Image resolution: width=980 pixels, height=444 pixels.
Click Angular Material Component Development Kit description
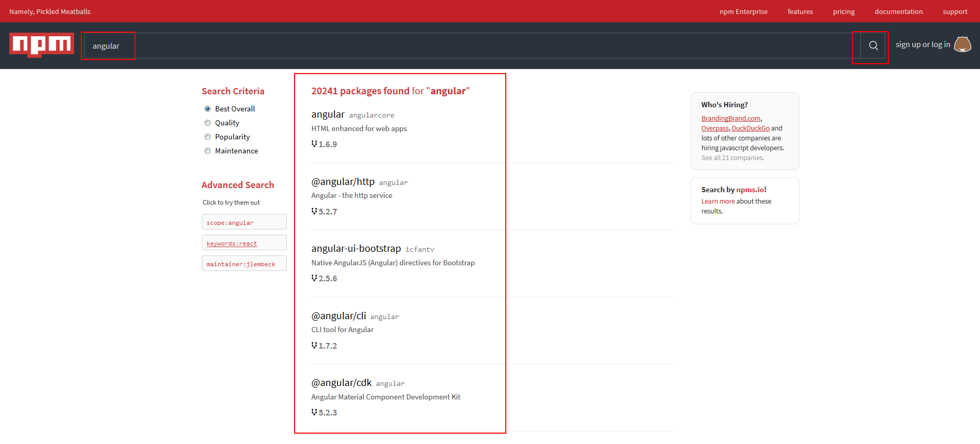(386, 397)
